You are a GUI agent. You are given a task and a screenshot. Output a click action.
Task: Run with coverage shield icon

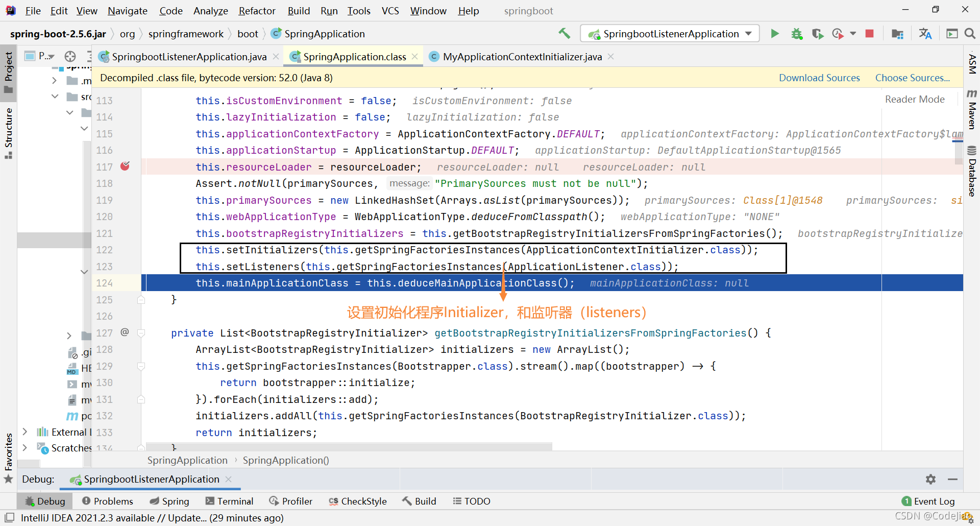(x=818, y=34)
